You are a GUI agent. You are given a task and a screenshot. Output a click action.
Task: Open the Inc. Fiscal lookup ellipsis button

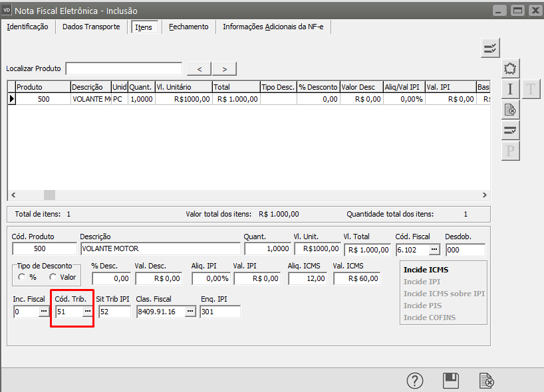(43, 312)
